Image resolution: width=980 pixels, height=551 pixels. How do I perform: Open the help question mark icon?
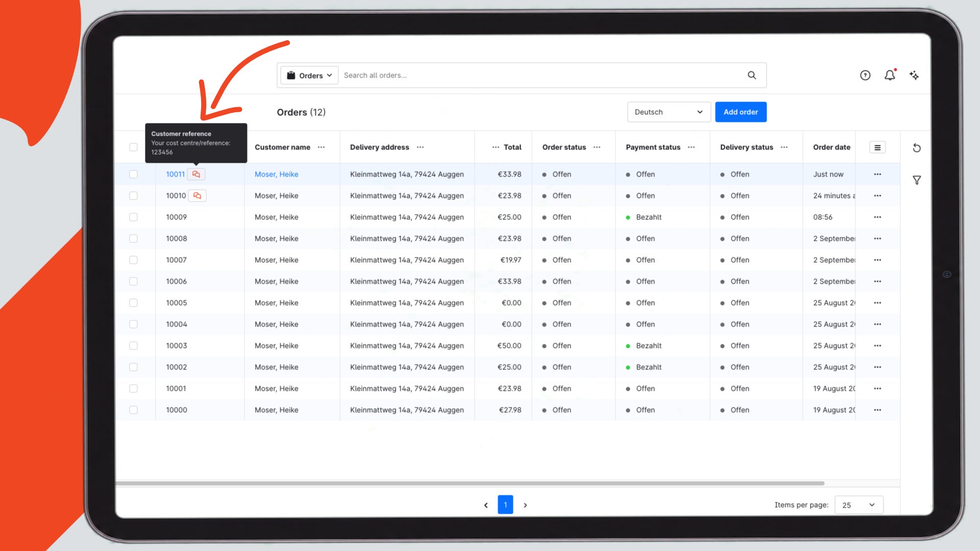tap(865, 76)
